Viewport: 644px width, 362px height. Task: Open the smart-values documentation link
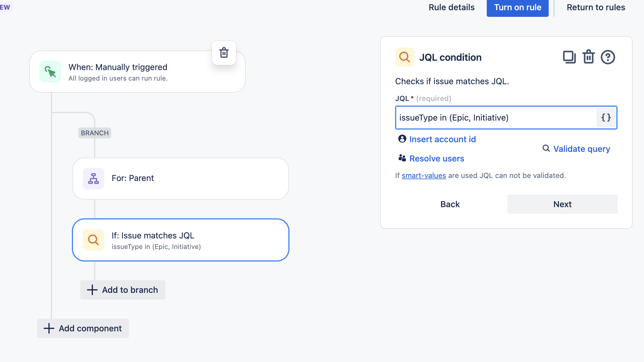point(424,175)
